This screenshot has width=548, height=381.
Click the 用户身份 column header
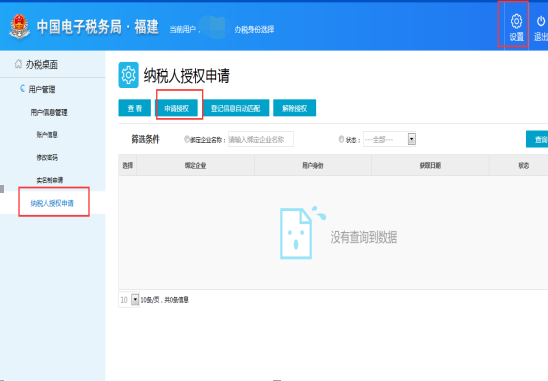tap(313, 165)
